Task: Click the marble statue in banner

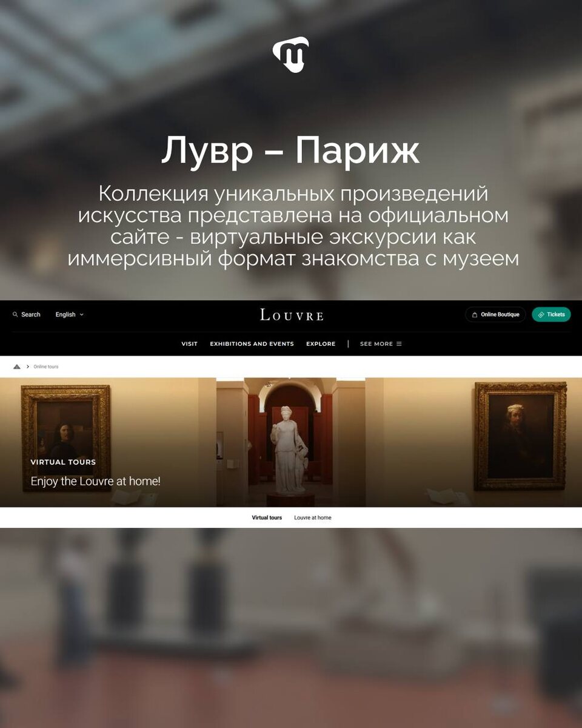Action: (290, 450)
